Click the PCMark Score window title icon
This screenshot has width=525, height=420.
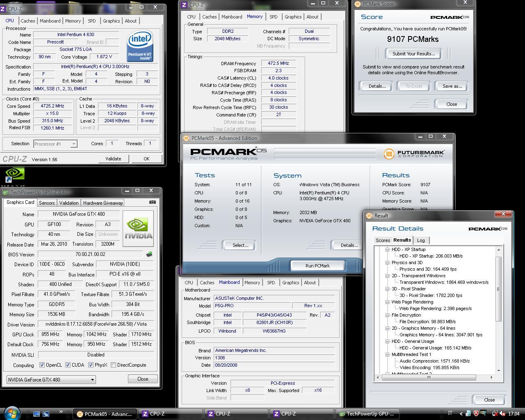pyautogui.click(x=357, y=4)
